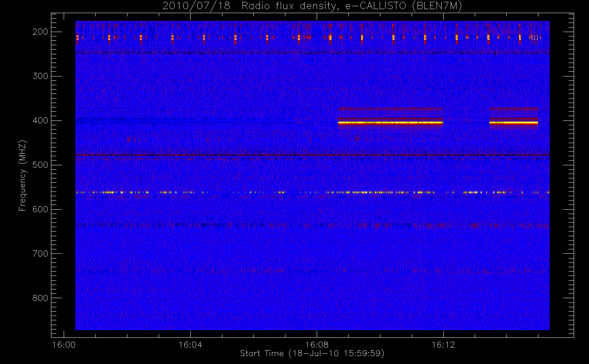The image size is (589, 364).
Task: Click the '500' frequency axis label
Action: pos(40,165)
